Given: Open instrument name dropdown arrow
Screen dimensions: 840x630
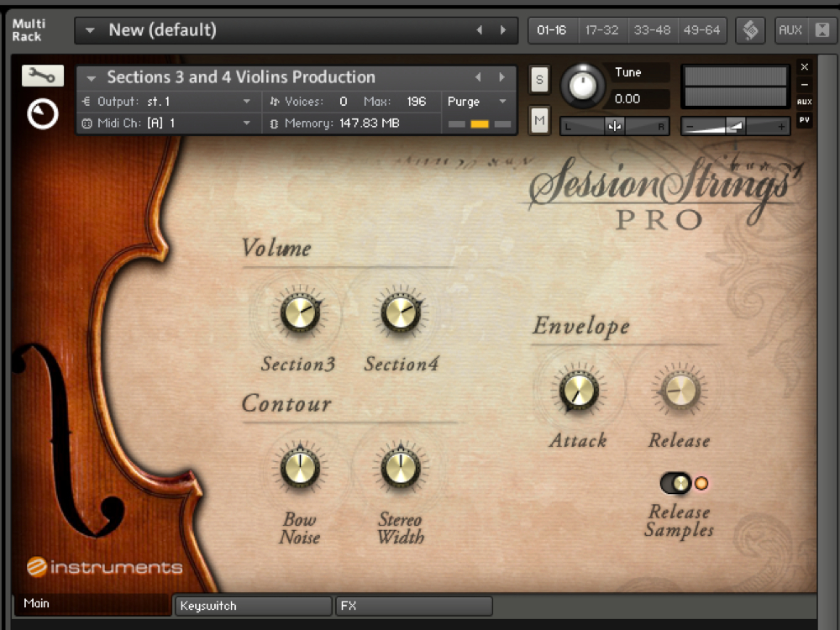Looking at the screenshot, I should click(x=91, y=78).
